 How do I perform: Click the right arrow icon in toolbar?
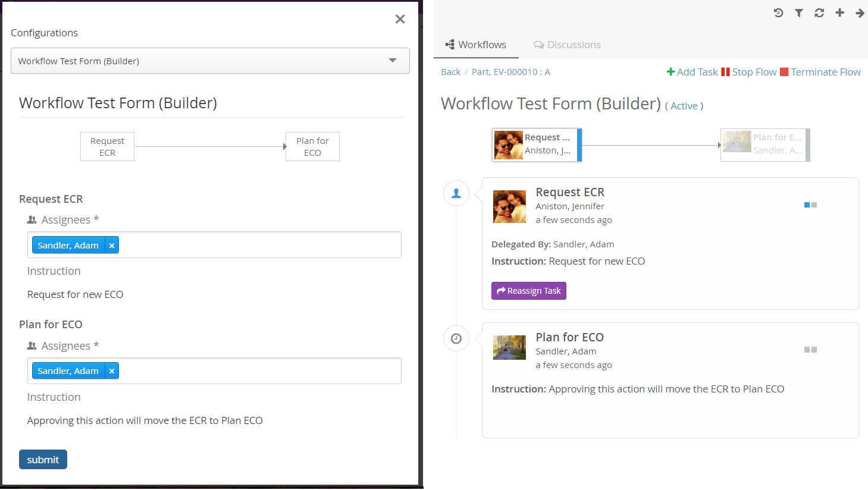tap(860, 12)
